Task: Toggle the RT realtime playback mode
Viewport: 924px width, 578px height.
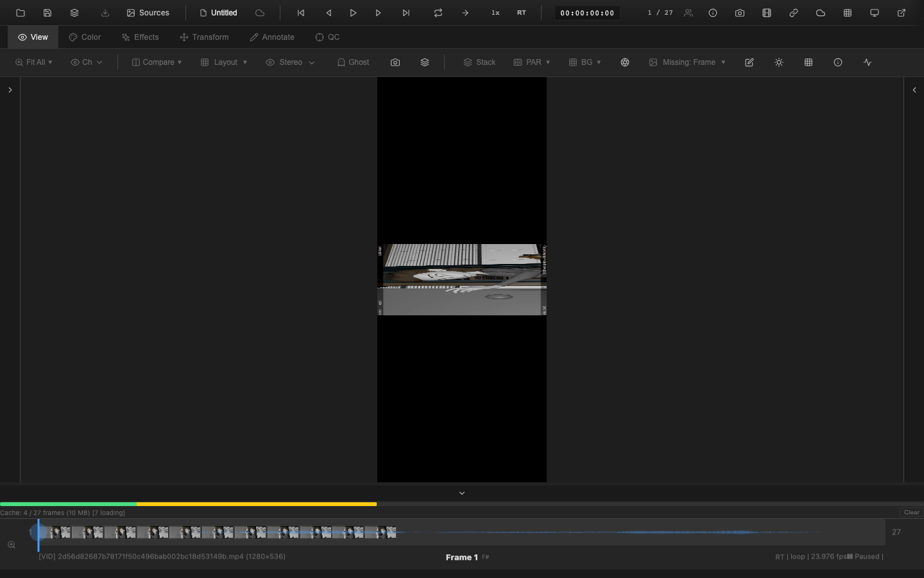Action: tap(522, 13)
